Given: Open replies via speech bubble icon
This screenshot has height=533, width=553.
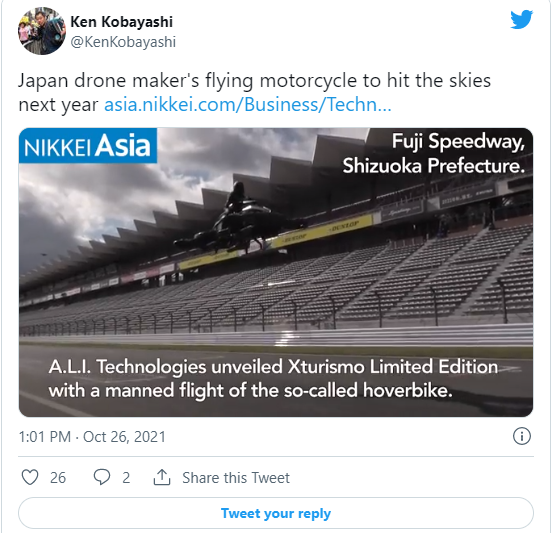Looking at the screenshot, I should click(102, 477).
